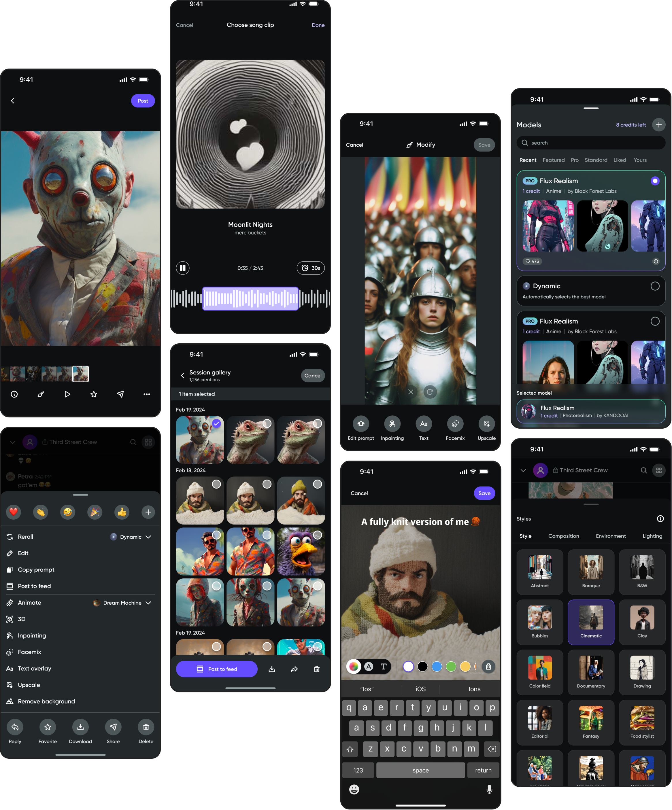Switch to the Composition styles tab
672x810 pixels.
(x=563, y=536)
